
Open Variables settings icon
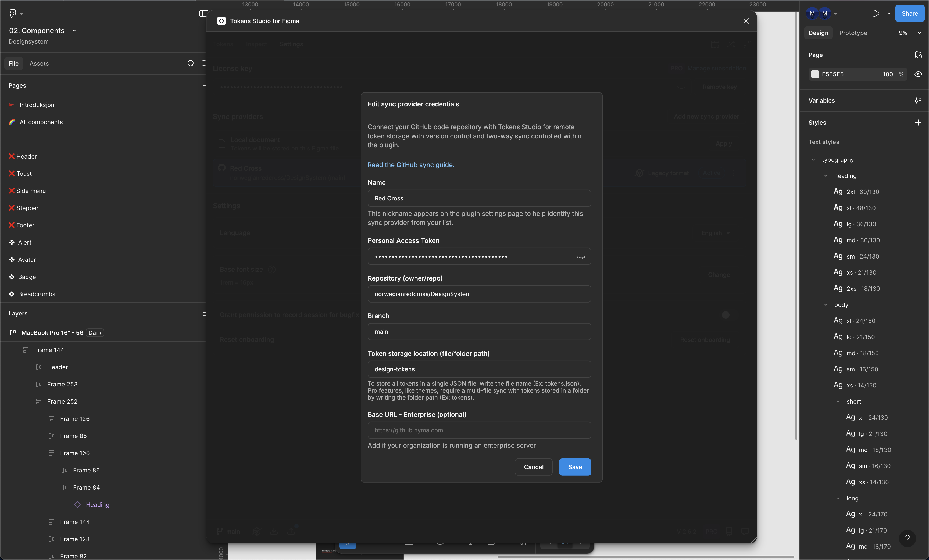click(918, 100)
